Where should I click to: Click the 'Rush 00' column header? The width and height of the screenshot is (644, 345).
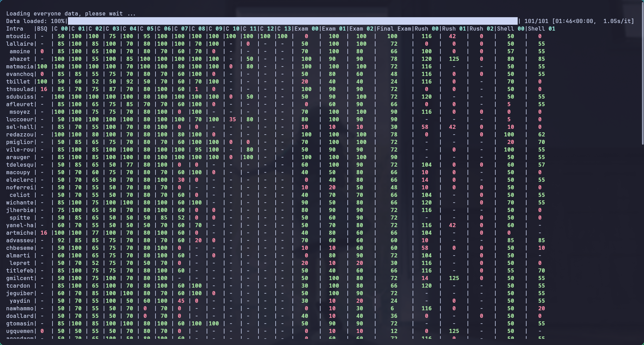[x=427, y=29]
